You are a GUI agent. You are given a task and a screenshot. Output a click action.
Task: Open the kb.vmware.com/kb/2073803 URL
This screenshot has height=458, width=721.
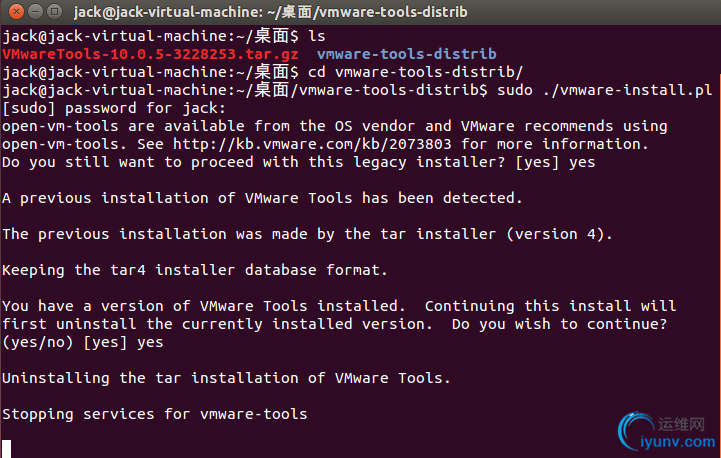click(312, 144)
